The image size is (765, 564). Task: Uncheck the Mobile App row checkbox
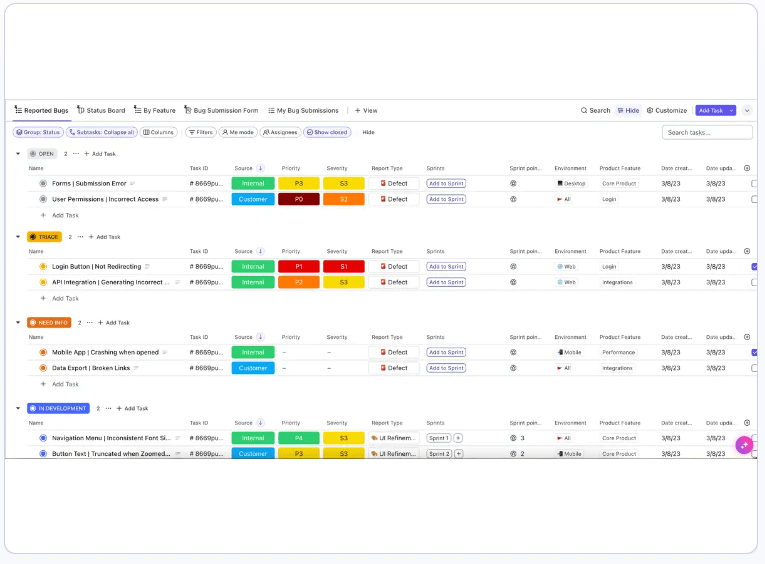754,352
